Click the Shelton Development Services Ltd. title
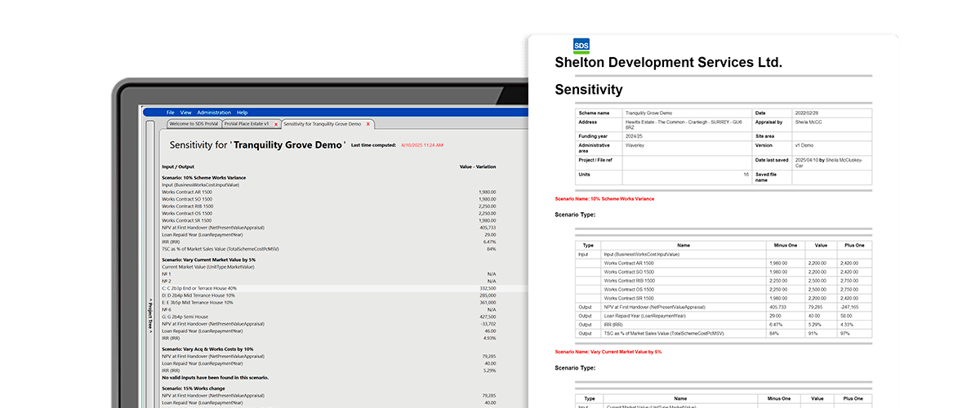This screenshot has height=408, width=980. pos(668,63)
